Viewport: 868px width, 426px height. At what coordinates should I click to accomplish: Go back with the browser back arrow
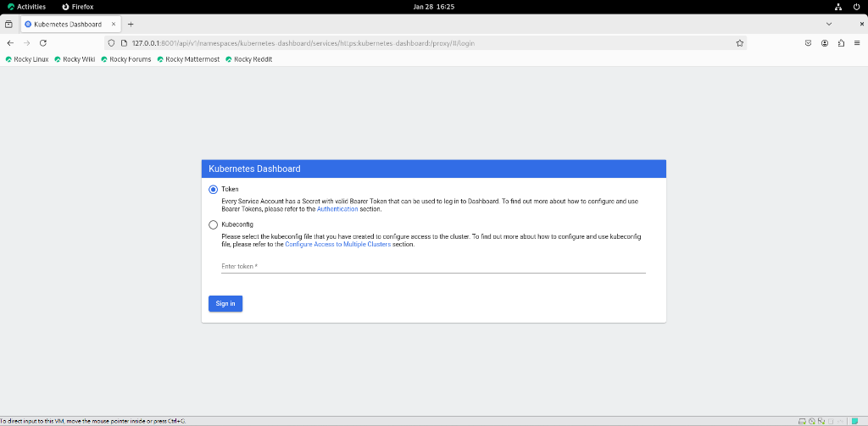coord(10,43)
